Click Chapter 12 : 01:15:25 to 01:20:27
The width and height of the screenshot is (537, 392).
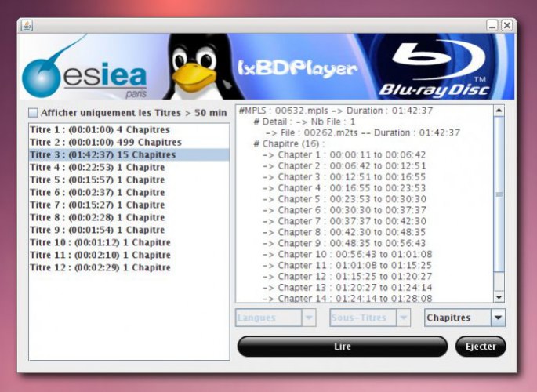pyautogui.click(x=347, y=276)
